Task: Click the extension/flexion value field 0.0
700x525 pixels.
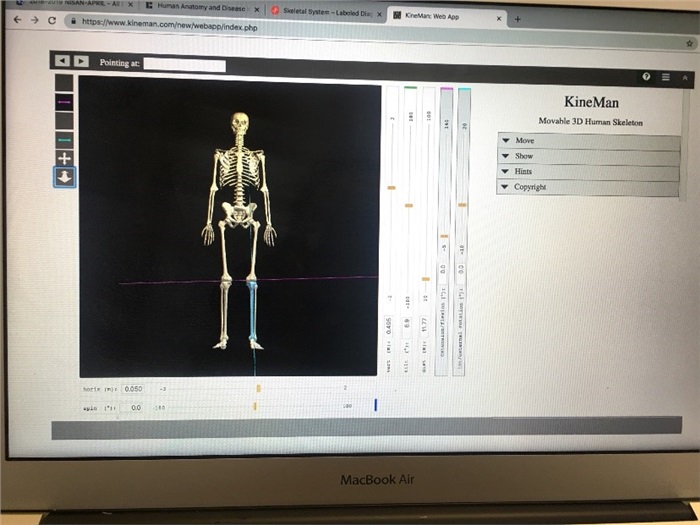Action: click(x=443, y=270)
